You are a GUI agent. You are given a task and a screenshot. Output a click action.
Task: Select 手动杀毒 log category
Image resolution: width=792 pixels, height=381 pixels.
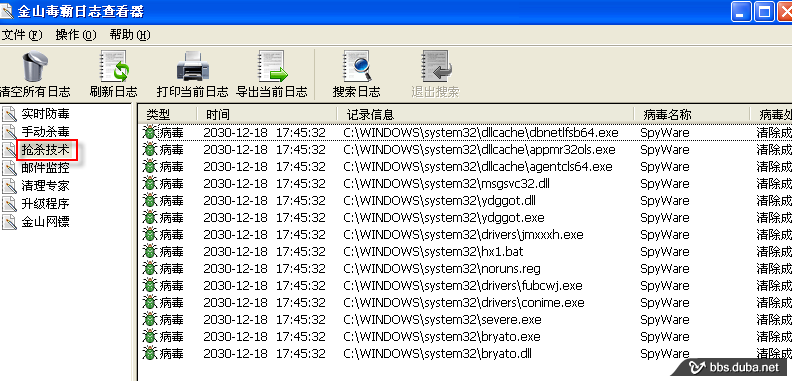click(45, 132)
